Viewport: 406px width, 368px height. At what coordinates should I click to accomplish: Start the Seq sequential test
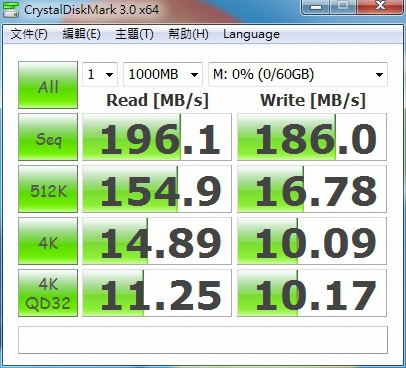tap(48, 137)
